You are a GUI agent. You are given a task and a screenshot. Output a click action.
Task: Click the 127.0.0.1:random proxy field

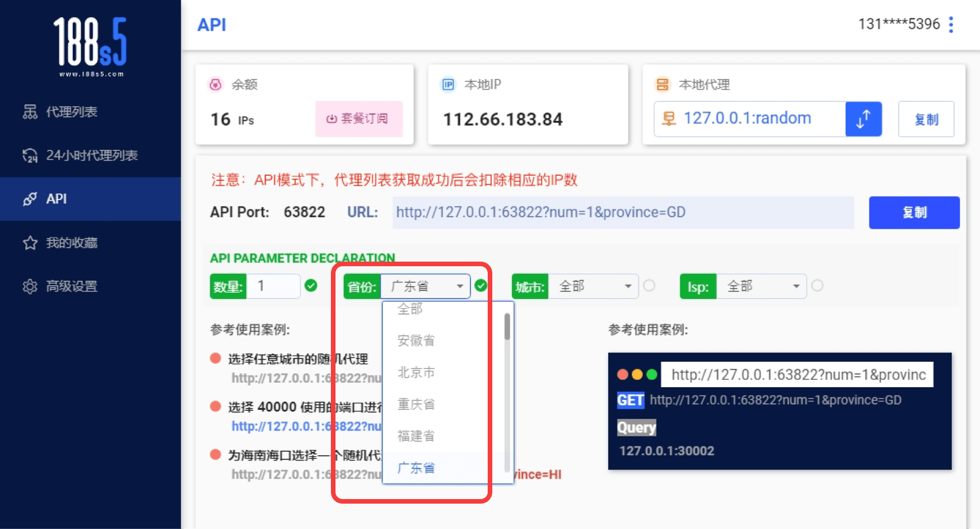coord(749,119)
